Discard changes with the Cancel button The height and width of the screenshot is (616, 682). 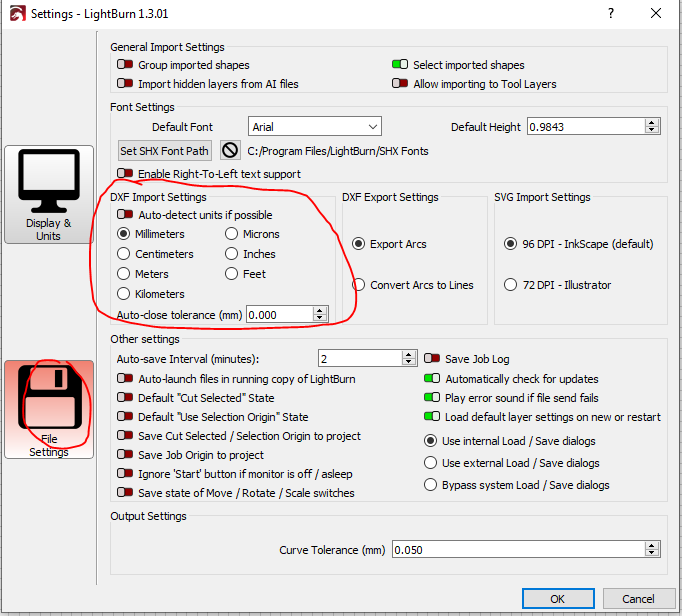(638, 599)
